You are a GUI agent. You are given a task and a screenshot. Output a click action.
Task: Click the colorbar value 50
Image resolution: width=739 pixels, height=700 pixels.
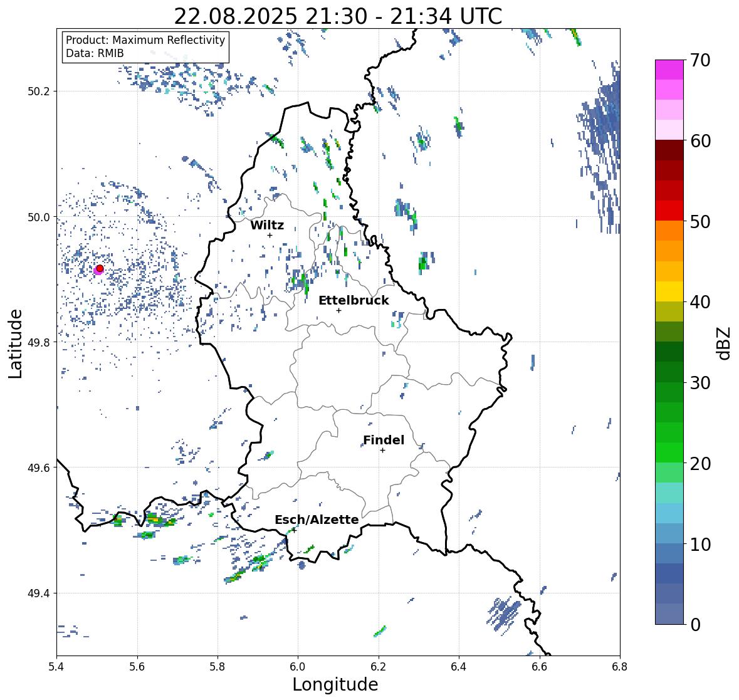point(700,221)
